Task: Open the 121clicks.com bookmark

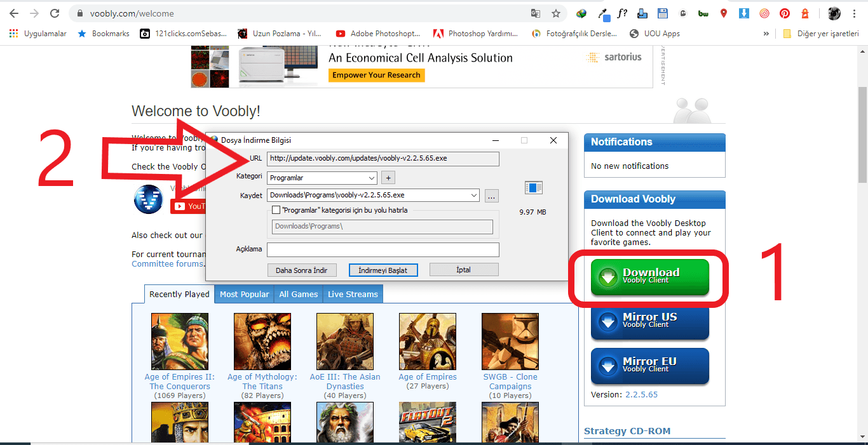Action: tap(184, 34)
